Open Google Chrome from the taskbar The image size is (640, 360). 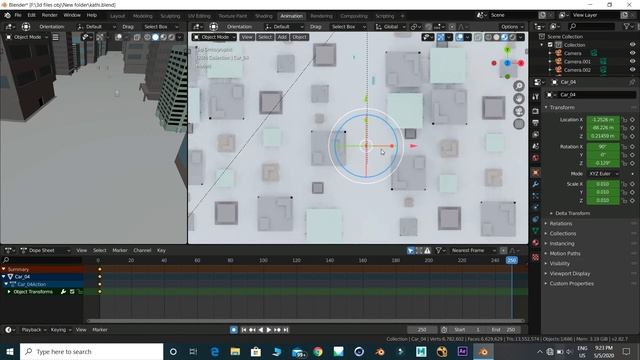[x=318, y=351]
